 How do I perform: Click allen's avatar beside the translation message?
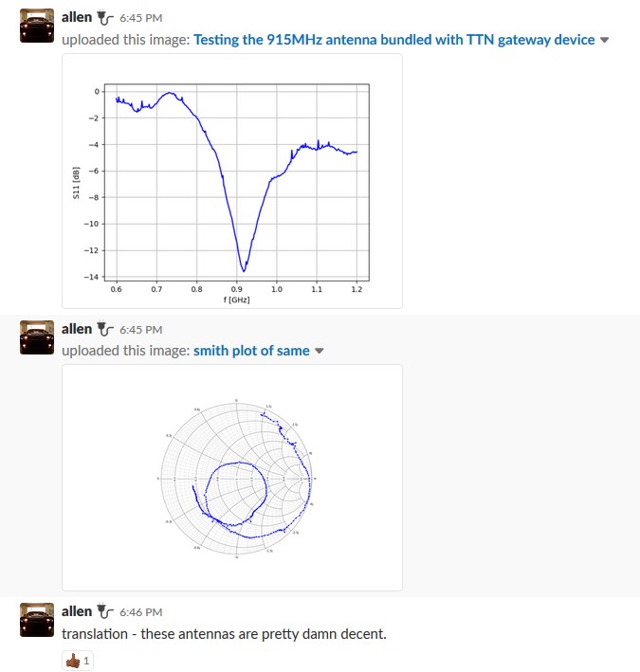click(x=36, y=620)
